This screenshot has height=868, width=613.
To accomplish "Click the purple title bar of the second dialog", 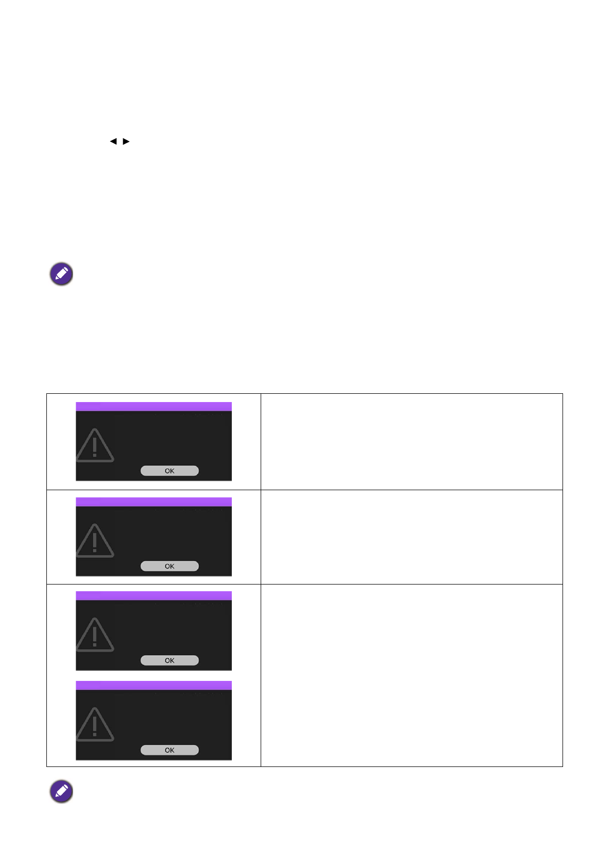I will [x=154, y=502].
